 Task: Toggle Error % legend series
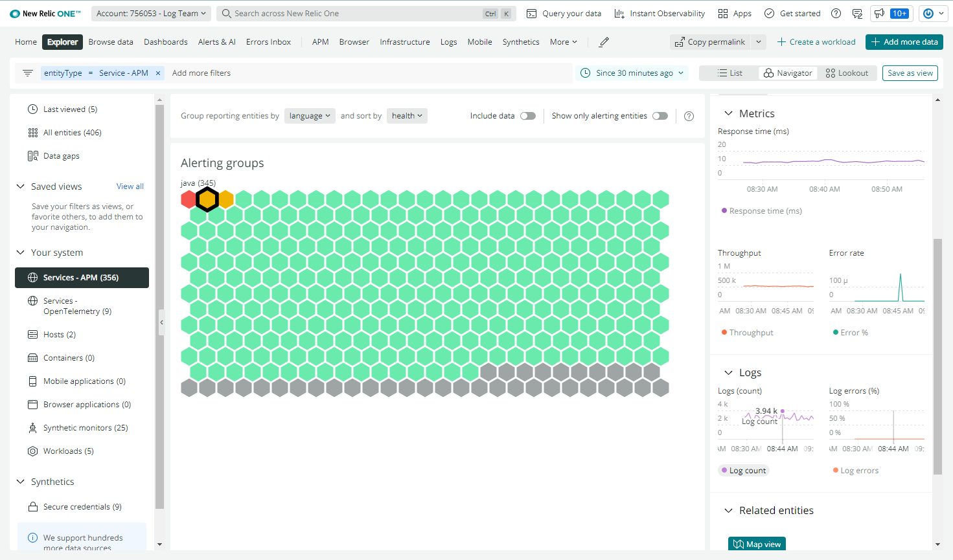point(851,333)
